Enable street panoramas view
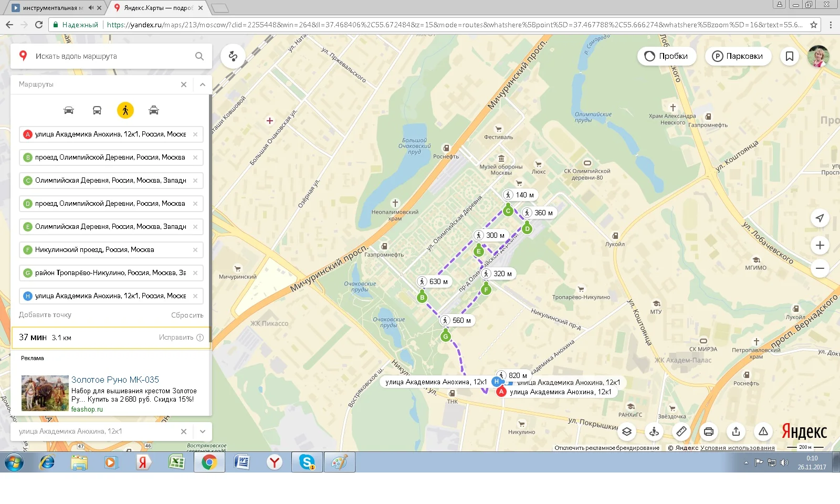This screenshot has width=840, height=504. [654, 432]
